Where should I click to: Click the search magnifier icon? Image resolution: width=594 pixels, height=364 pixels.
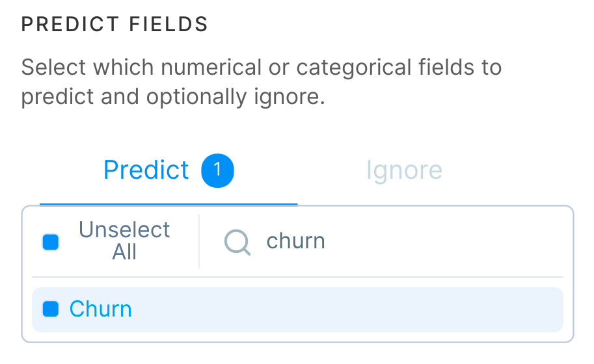(x=237, y=242)
